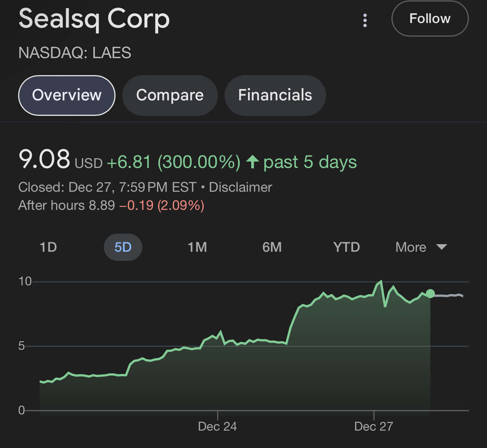Click the More dropdown chevron arrow
This screenshot has width=487, height=448.
click(442, 247)
